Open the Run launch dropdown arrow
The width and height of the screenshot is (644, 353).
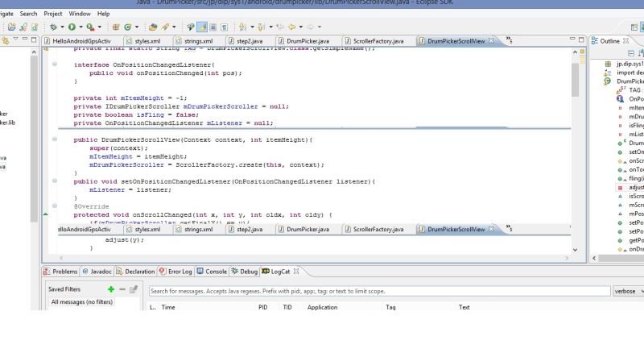(81, 27)
